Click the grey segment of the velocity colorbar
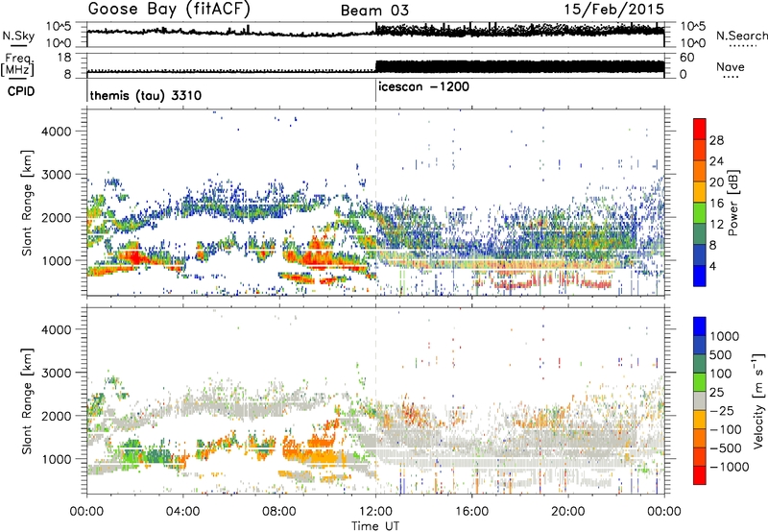This screenshot has width=768, height=532. click(700, 401)
